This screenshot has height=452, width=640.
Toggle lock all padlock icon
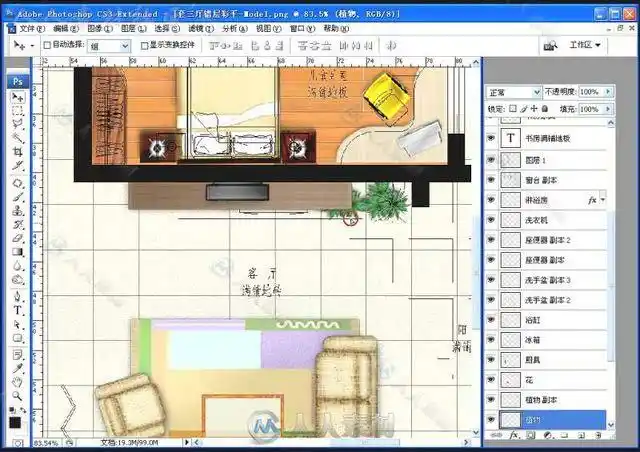pos(544,109)
